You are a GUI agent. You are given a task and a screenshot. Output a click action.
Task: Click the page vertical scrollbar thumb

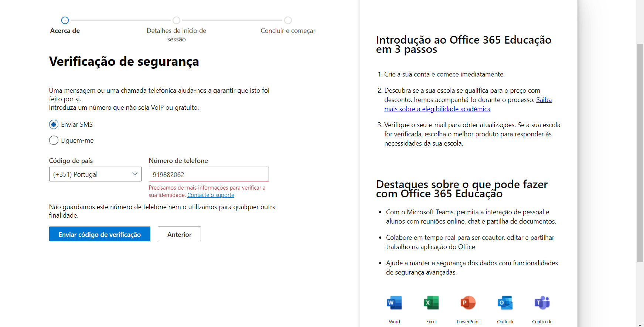coord(640,153)
